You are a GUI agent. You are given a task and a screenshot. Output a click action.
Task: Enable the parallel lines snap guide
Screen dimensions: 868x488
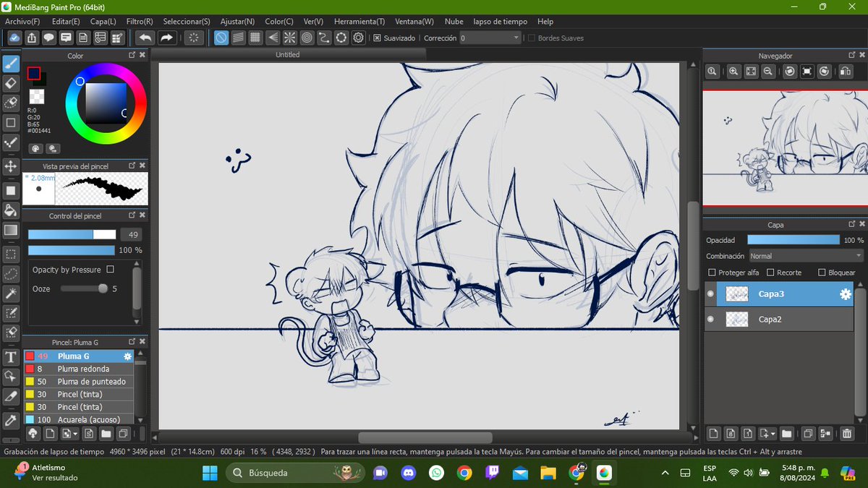coord(238,38)
